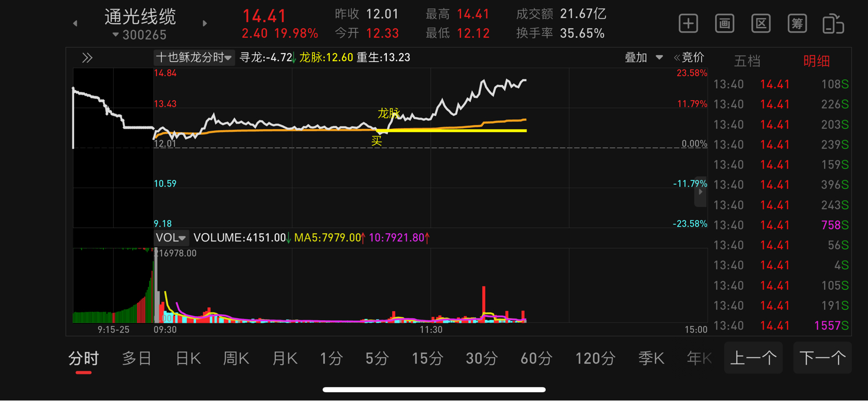Tap the 龙脉:12.60 indicator readout
Viewport: 868px width, 401px height.
(326, 57)
